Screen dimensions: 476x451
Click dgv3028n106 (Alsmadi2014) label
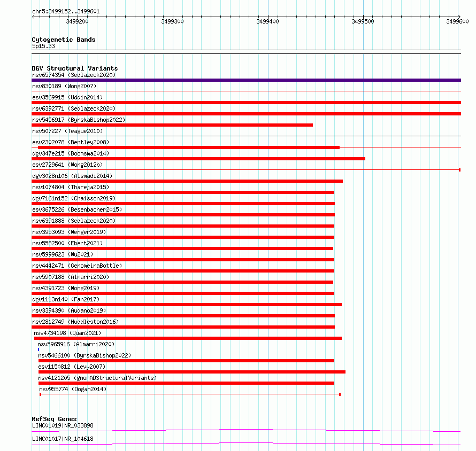click(72, 176)
